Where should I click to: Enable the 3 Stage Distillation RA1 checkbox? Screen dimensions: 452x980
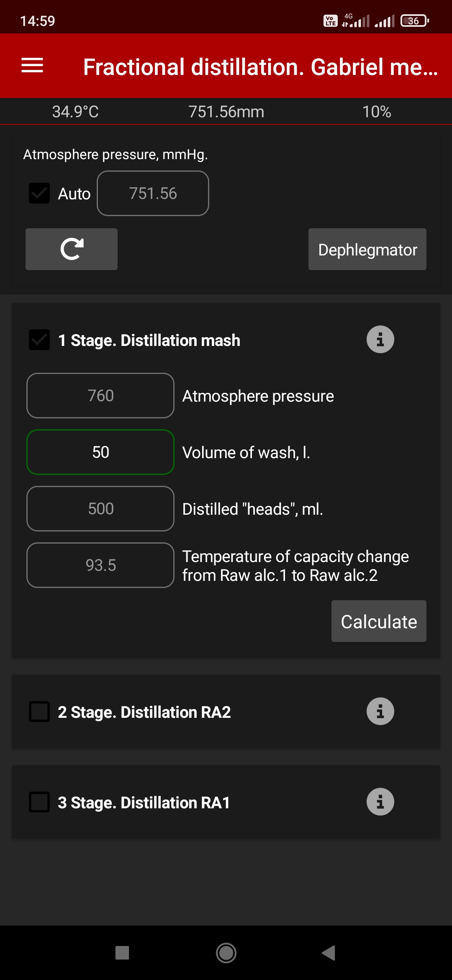(x=39, y=802)
